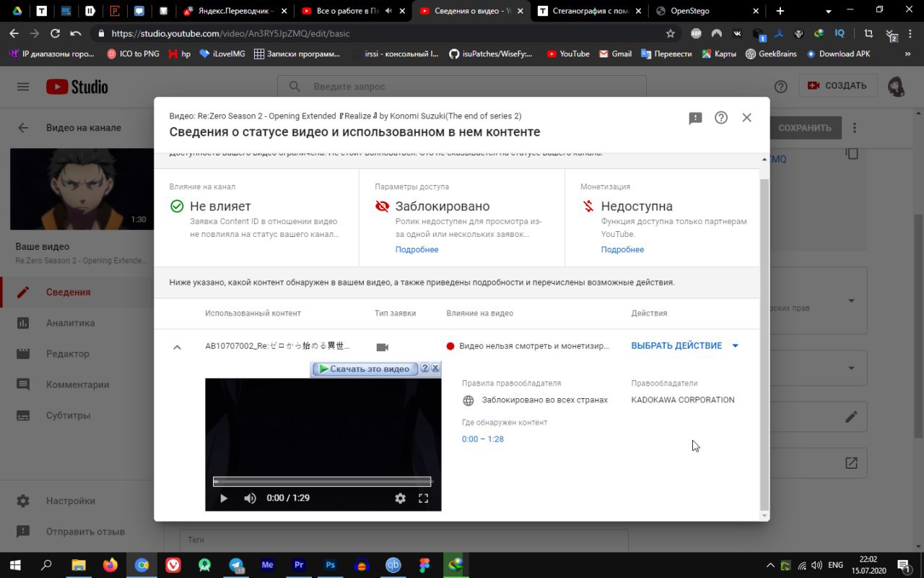924x578 pixels.
Task: Open the Studio help icon near СОЗДАТЬ
Action: point(780,86)
